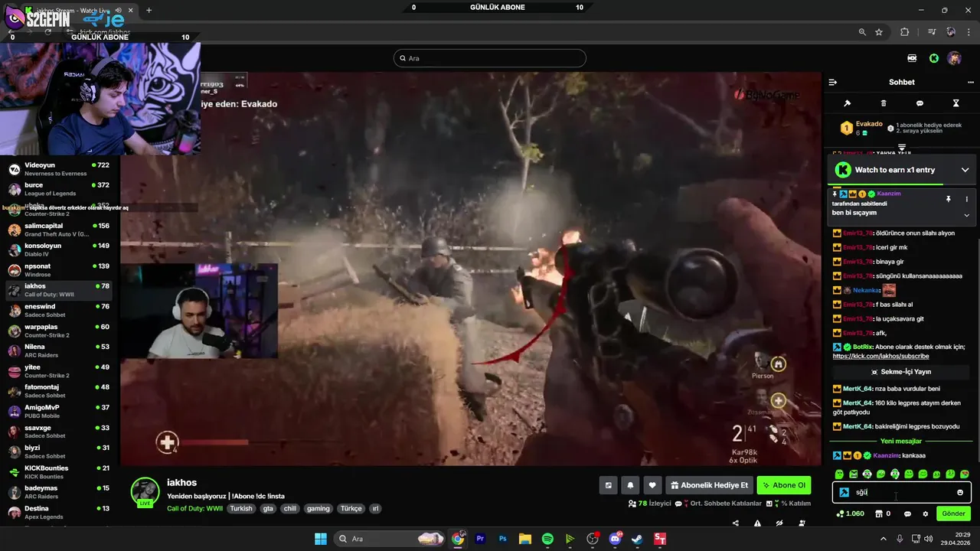Click the trash clear-chat icon
The height and width of the screenshot is (551, 980).
tap(884, 103)
